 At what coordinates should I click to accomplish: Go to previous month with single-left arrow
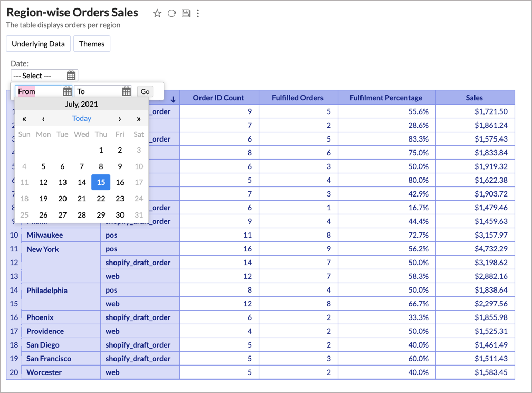(x=43, y=119)
